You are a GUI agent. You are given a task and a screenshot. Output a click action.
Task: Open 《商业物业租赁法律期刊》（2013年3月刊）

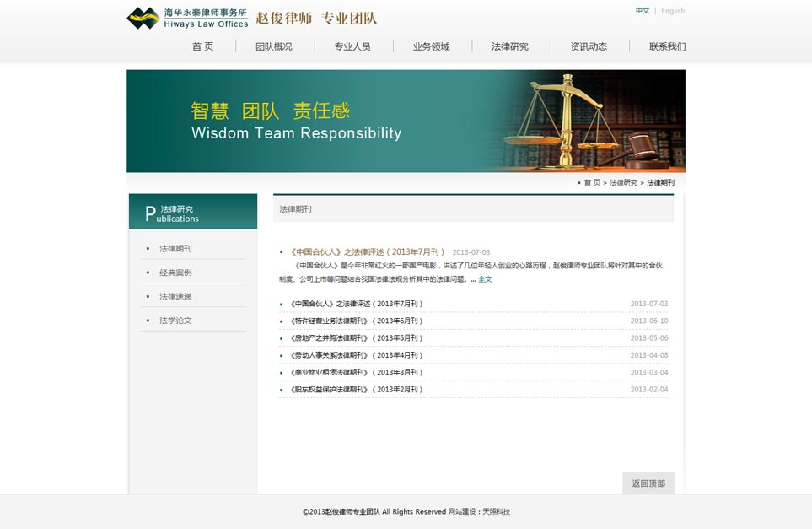coord(355,372)
